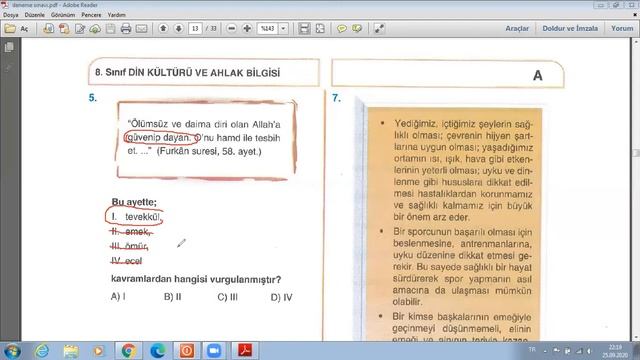640x360 pixels.
Task: Click the volume speaker tray icon
Action: click(589, 351)
